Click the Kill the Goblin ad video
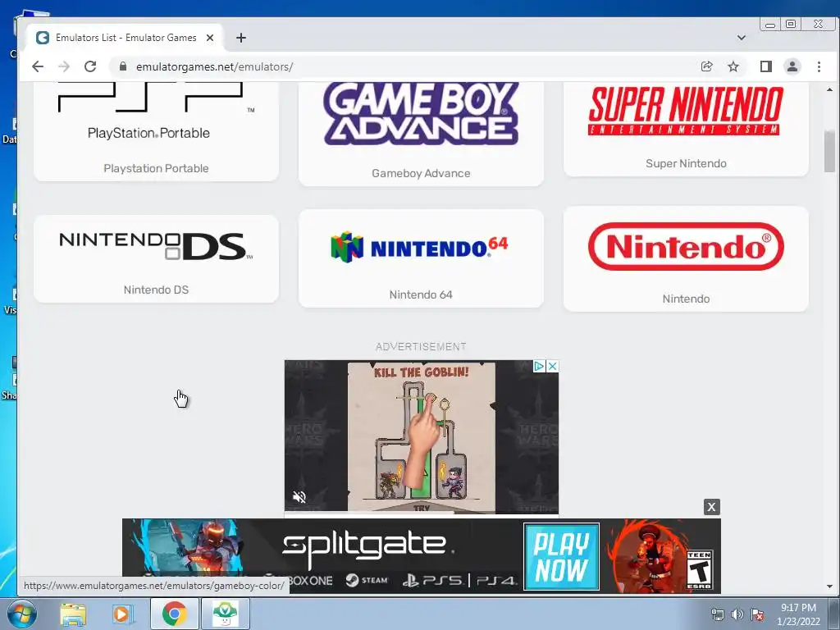The image size is (840, 630). 422,437
